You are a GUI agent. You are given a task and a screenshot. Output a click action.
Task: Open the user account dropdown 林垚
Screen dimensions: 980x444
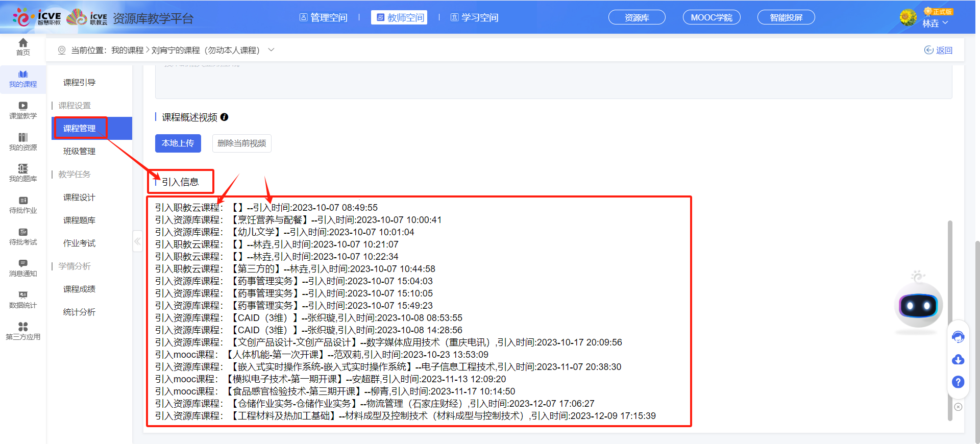click(935, 23)
